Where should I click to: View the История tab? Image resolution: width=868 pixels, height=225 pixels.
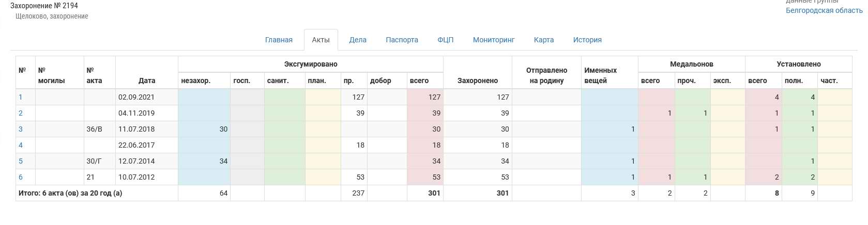pyautogui.click(x=587, y=40)
